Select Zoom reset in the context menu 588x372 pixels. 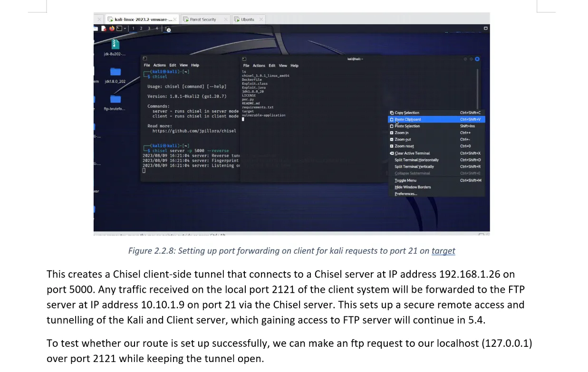click(x=436, y=146)
